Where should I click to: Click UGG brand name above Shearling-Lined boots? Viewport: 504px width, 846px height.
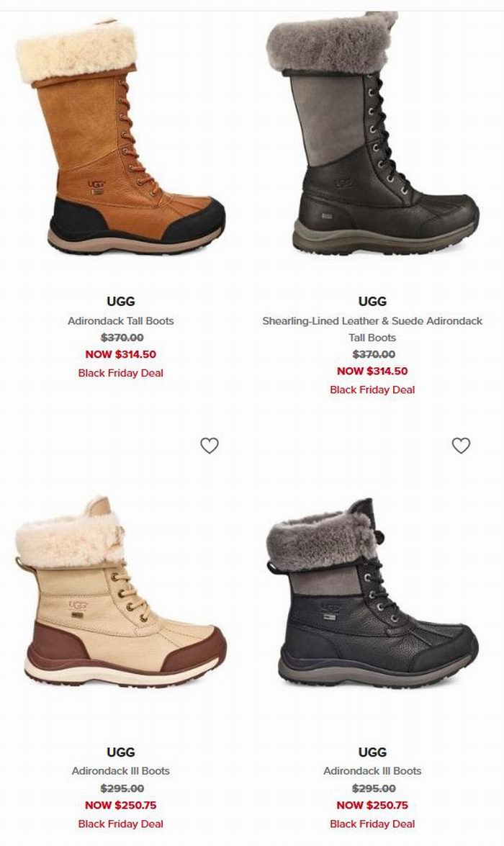coord(372,302)
